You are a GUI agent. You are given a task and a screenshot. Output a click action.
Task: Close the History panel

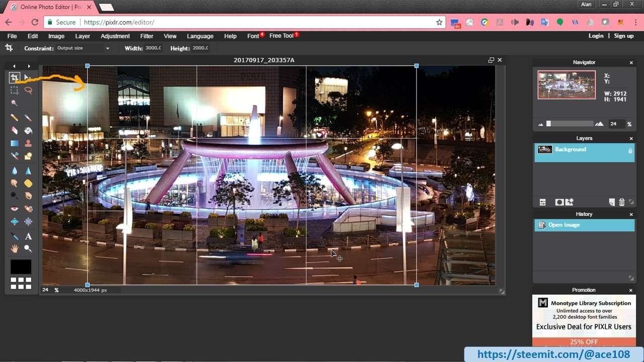(x=631, y=215)
